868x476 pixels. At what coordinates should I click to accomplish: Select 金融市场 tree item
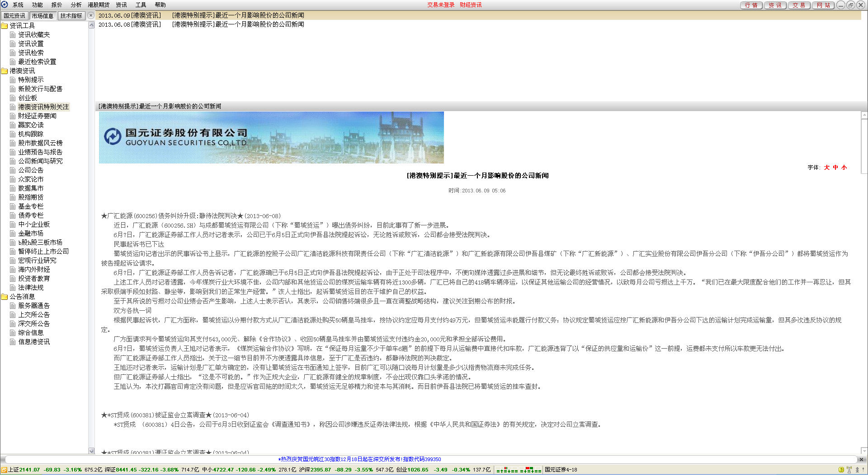[31, 233]
